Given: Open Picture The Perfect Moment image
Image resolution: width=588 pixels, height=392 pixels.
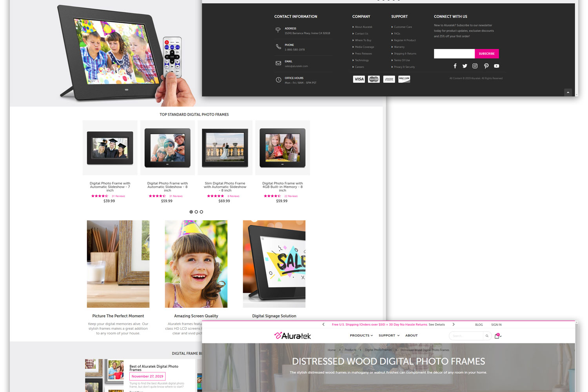Looking at the screenshot, I should [x=118, y=264].
